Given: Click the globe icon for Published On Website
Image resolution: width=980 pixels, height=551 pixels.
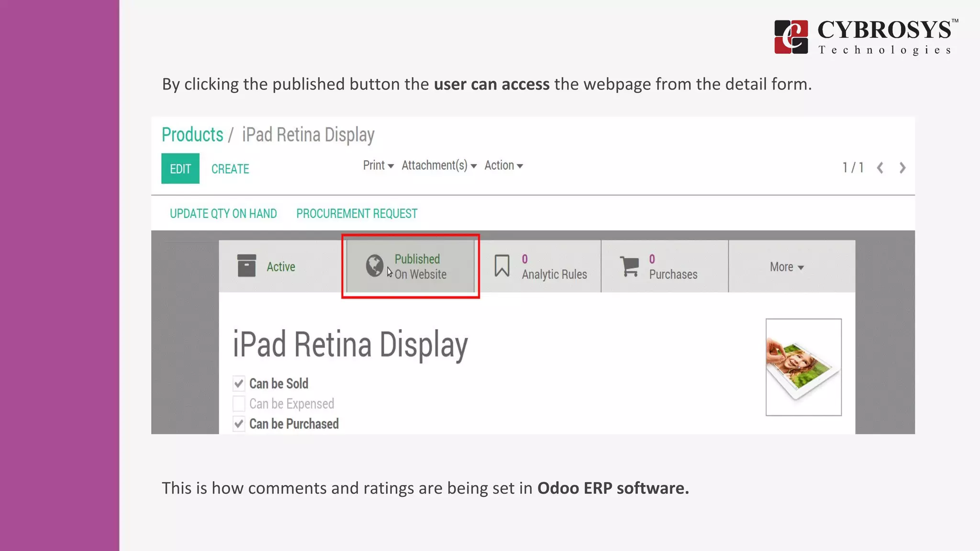Looking at the screenshot, I should [375, 265].
